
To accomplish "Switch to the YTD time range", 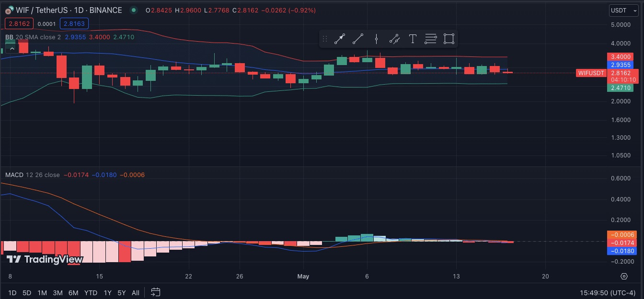I will coord(91,292).
